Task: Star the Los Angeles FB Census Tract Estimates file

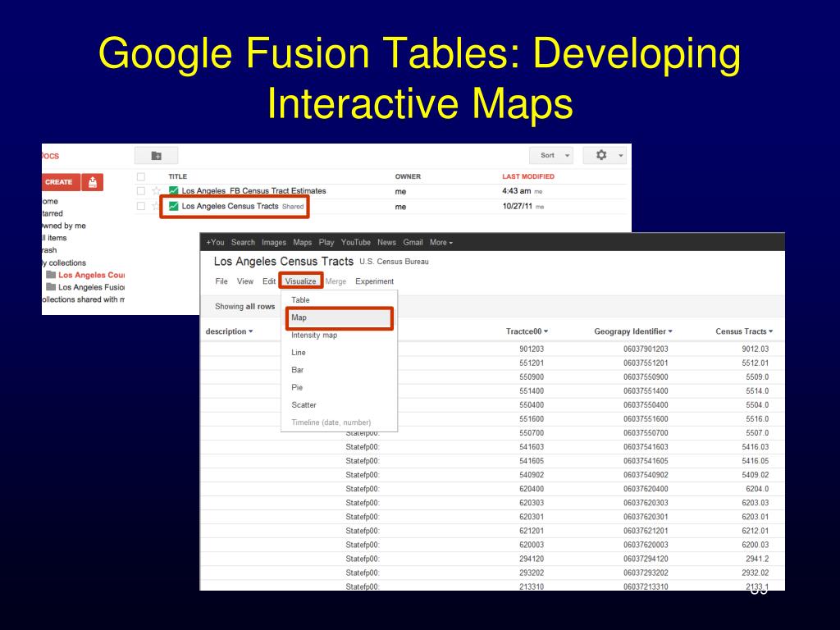Action: point(156,190)
